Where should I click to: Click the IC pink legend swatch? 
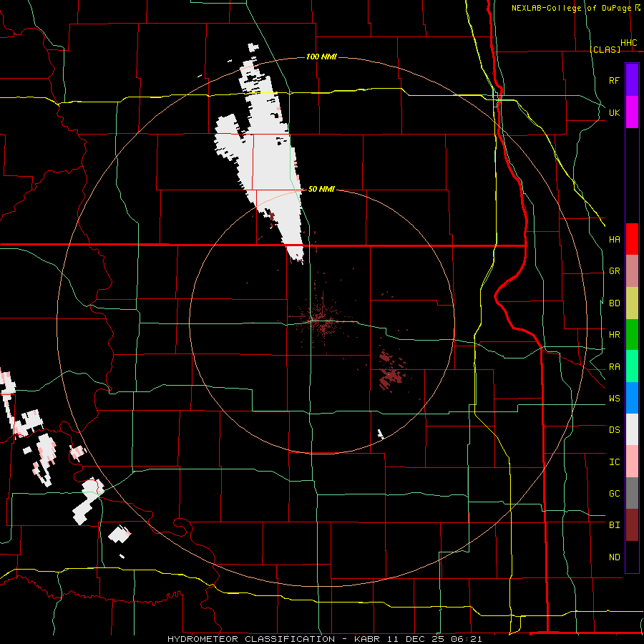click(x=632, y=462)
